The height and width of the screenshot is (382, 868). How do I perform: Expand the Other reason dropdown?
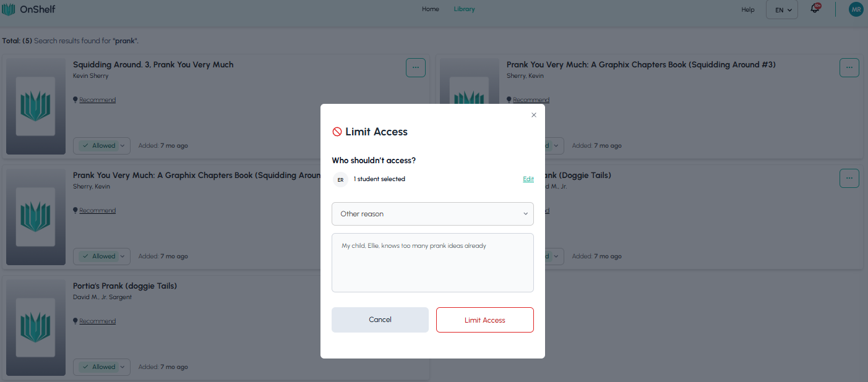(432, 214)
